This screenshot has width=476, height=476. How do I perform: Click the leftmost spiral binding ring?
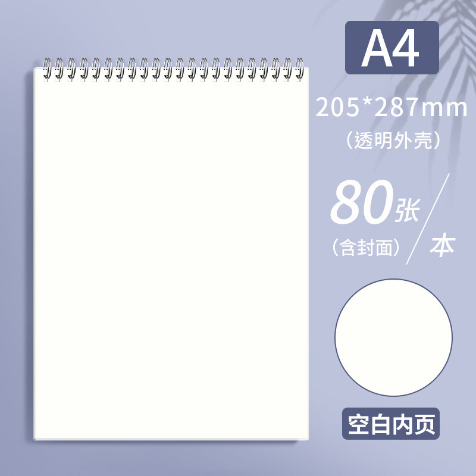pos(47,69)
